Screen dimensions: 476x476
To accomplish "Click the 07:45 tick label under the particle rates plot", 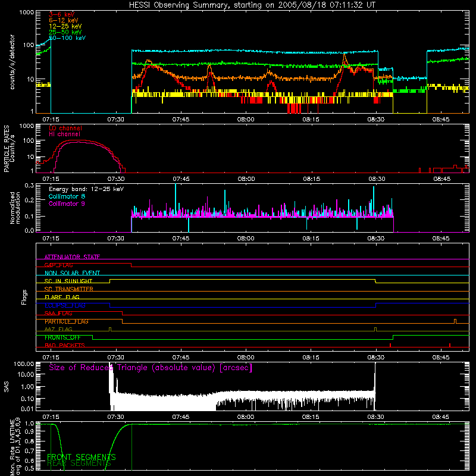I will (181, 179).
